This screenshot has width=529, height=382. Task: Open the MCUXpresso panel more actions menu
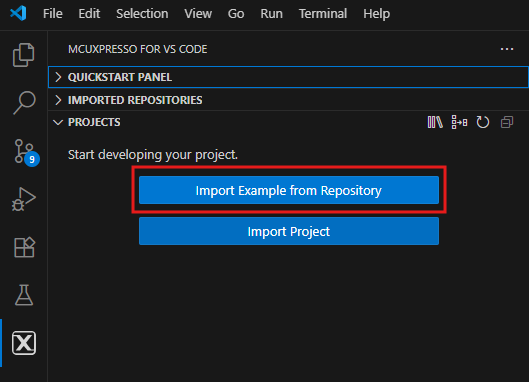(x=507, y=49)
